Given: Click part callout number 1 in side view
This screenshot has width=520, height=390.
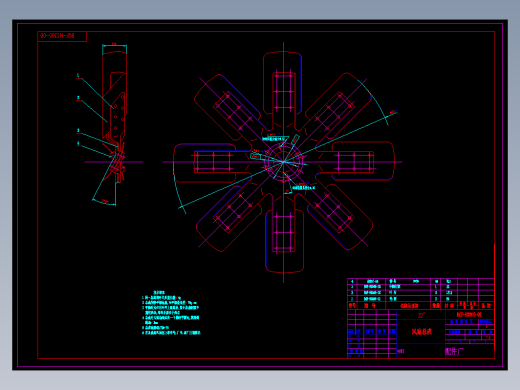Looking at the screenshot, I should coord(78,76).
